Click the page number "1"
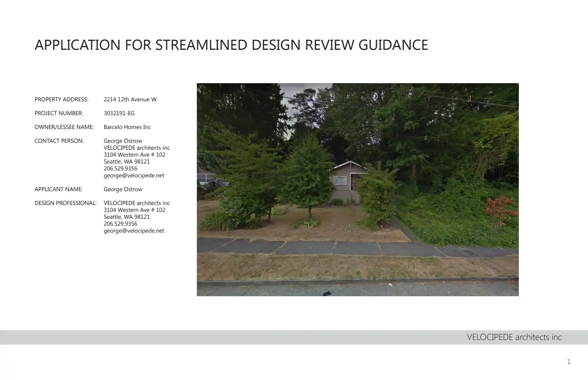The width and height of the screenshot is (588, 380). tap(569, 362)
